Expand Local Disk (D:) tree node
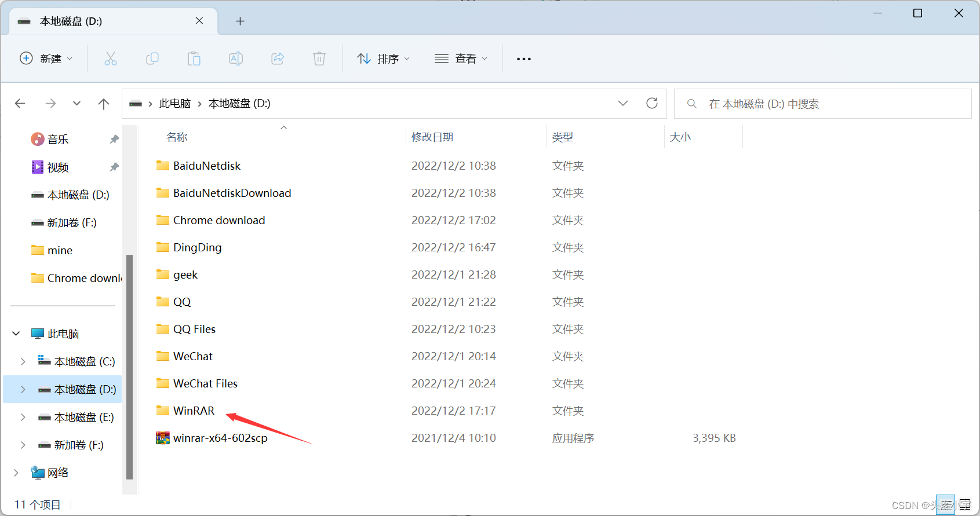 (x=23, y=389)
